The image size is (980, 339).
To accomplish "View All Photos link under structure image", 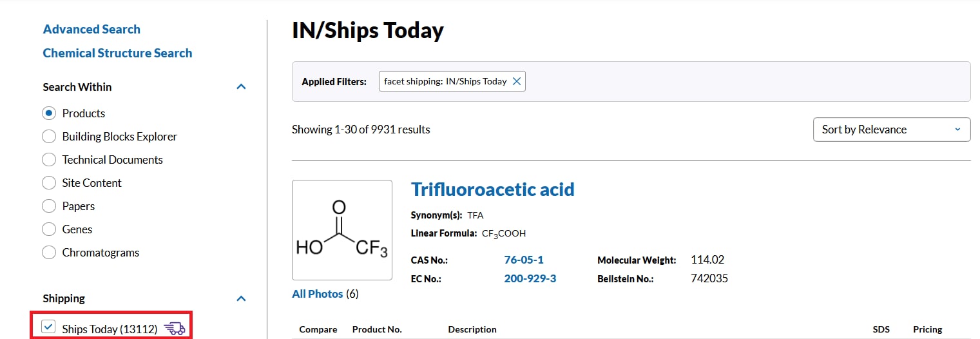I will 318,294.
